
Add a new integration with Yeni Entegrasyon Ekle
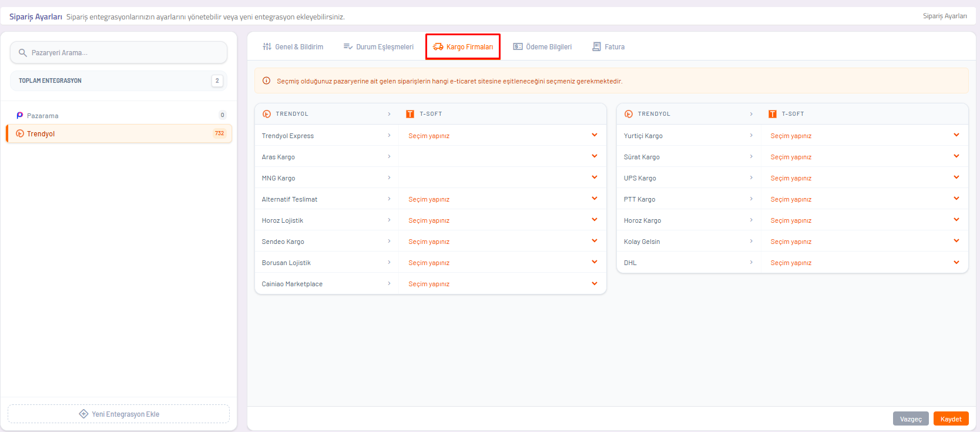(119, 414)
